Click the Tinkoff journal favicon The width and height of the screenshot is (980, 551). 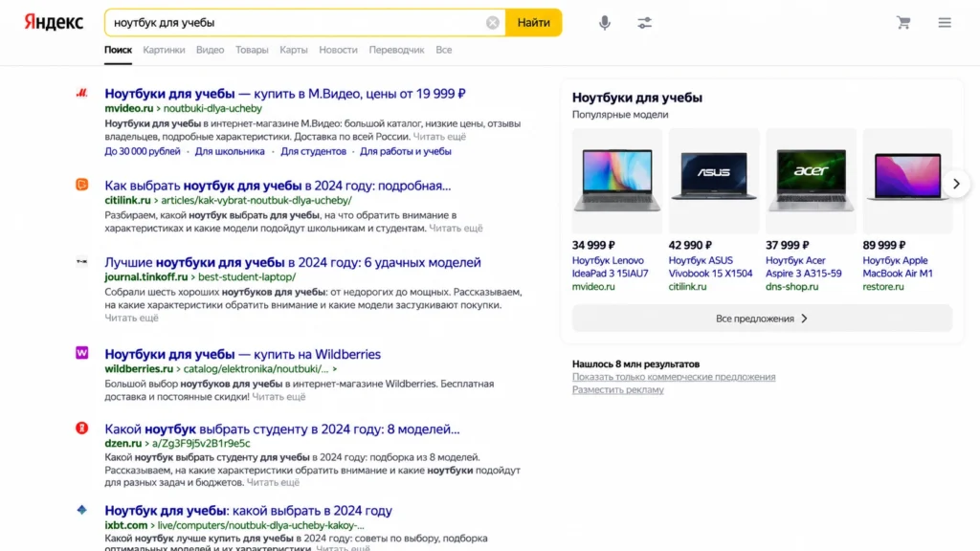(x=82, y=262)
